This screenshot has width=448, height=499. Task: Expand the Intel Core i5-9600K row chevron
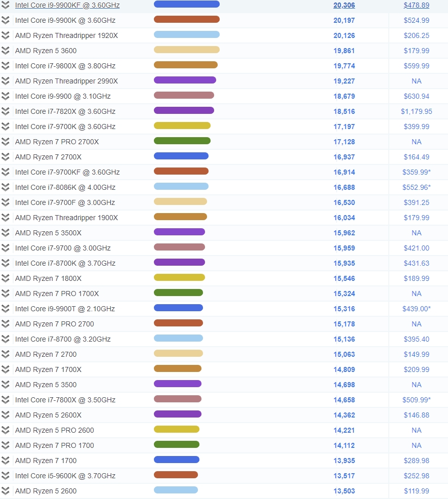coord(6,476)
